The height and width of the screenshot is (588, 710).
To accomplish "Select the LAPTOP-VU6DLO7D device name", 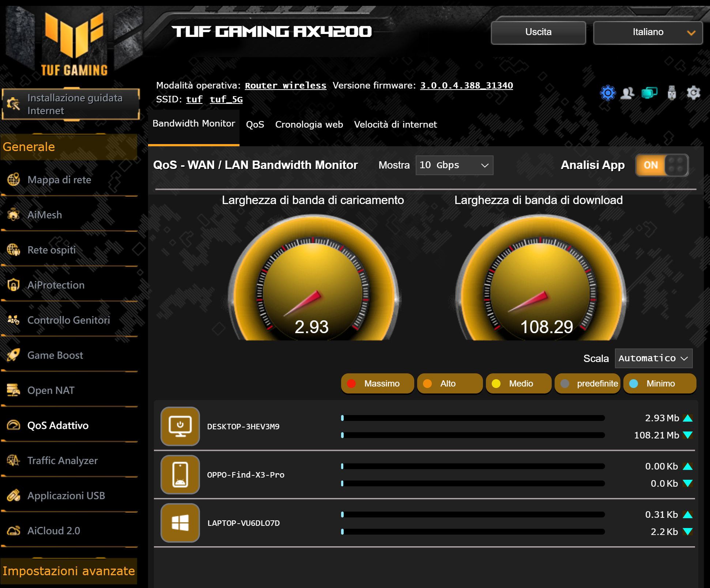I will pyautogui.click(x=244, y=523).
